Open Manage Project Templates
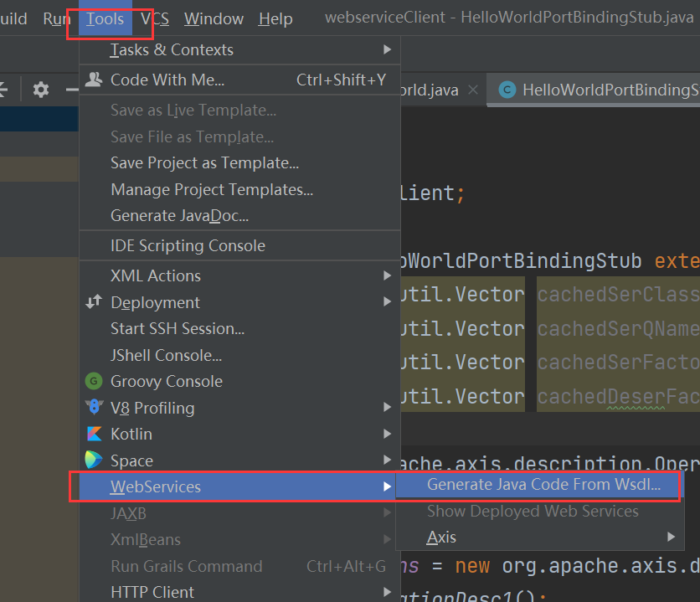This screenshot has width=700, height=602. click(239, 190)
